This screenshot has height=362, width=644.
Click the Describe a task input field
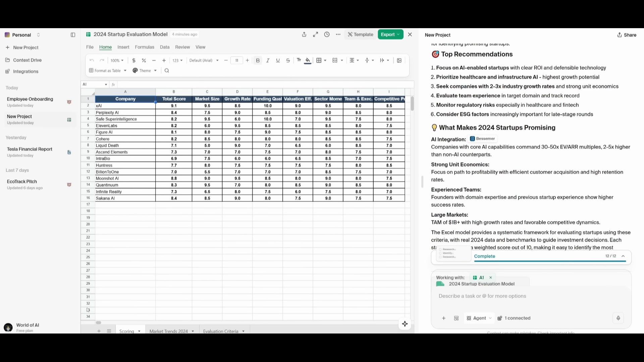click(x=531, y=296)
